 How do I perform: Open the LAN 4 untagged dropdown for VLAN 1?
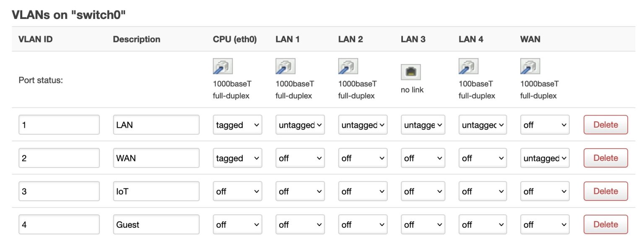(x=483, y=125)
